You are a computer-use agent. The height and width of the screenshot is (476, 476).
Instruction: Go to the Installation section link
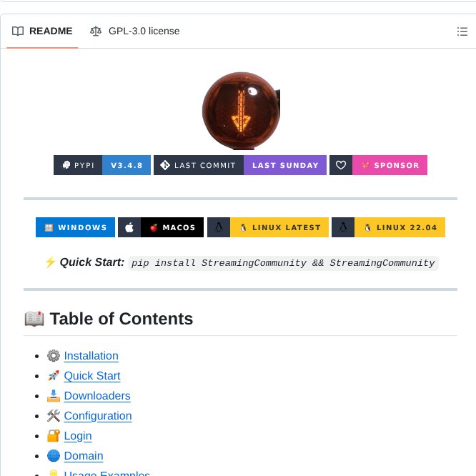91,356
